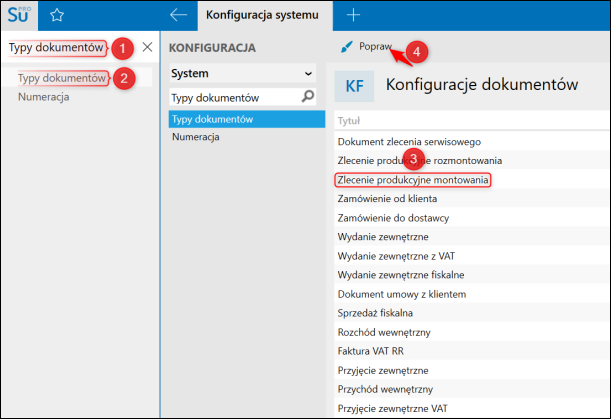Add a new tab with plus icon

click(x=353, y=15)
